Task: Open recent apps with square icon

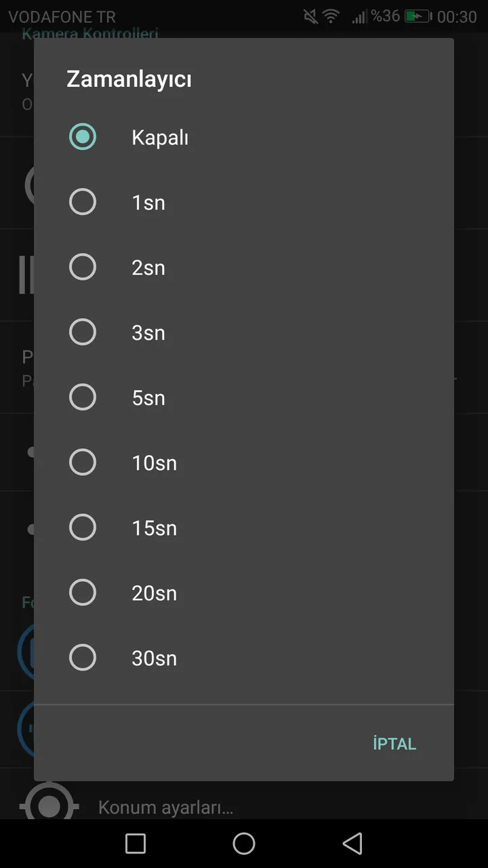Action: click(x=136, y=844)
